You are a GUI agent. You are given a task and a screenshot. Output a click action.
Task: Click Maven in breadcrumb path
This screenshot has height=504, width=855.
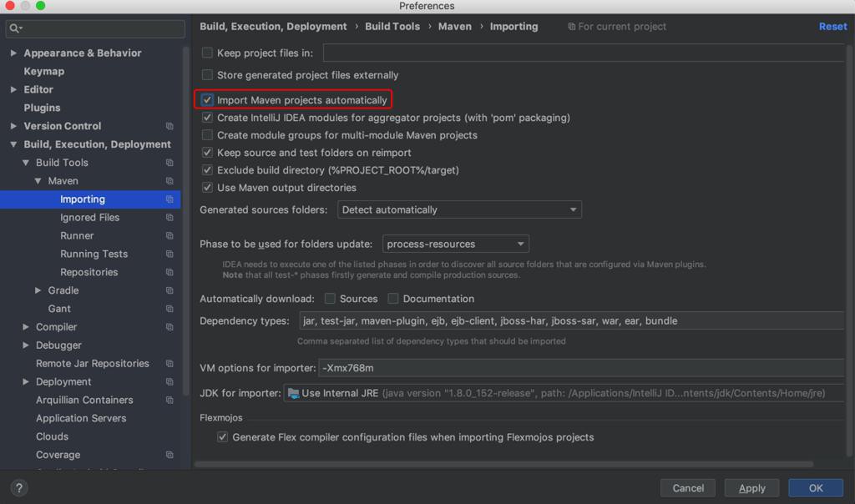click(x=455, y=26)
